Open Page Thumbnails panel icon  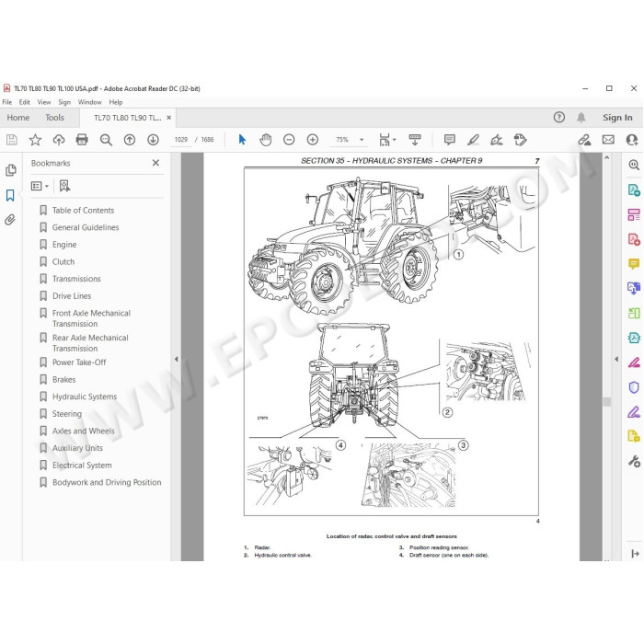coord(11,170)
